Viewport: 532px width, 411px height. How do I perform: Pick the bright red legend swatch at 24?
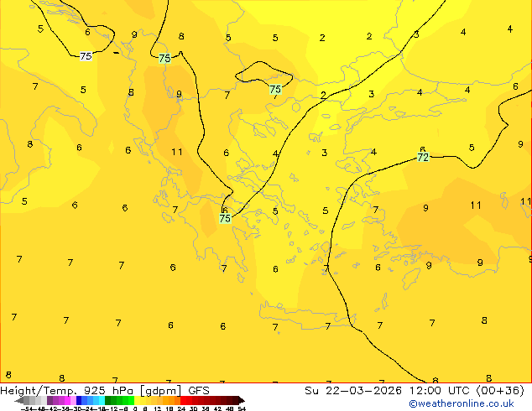183,400
